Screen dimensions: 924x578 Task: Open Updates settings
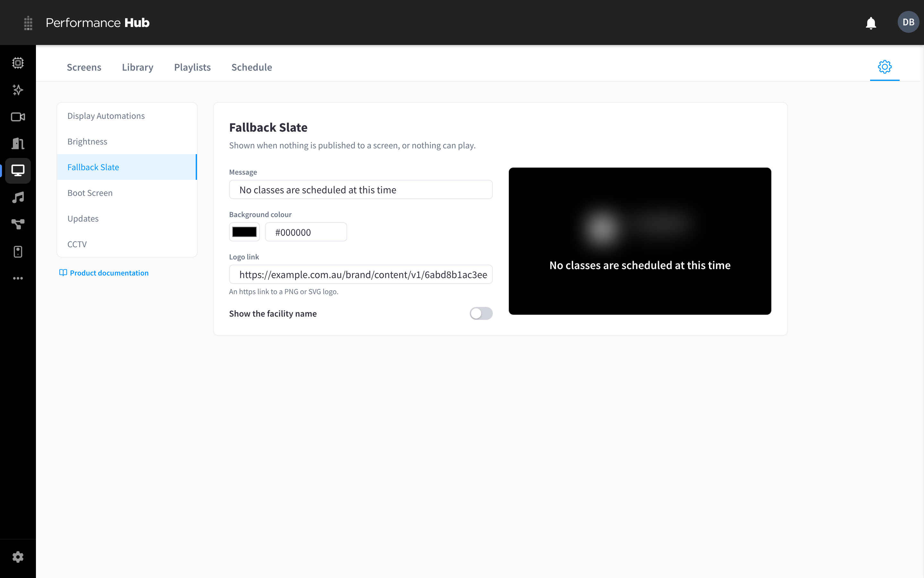click(127, 218)
